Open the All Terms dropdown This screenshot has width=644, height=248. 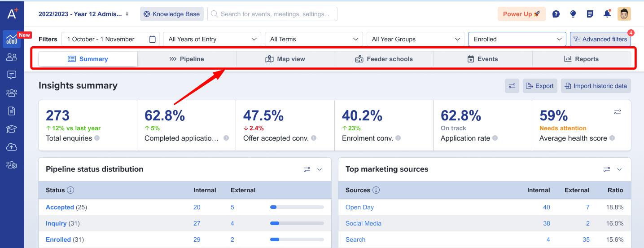314,40
